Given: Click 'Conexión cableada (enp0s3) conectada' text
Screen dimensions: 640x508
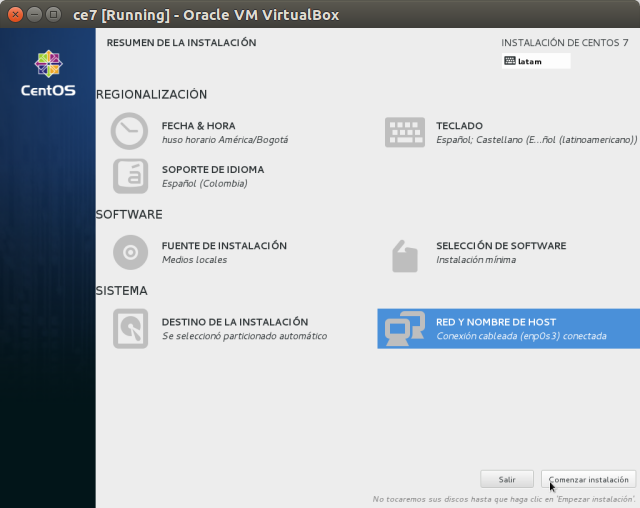Looking at the screenshot, I should (521, 336).
